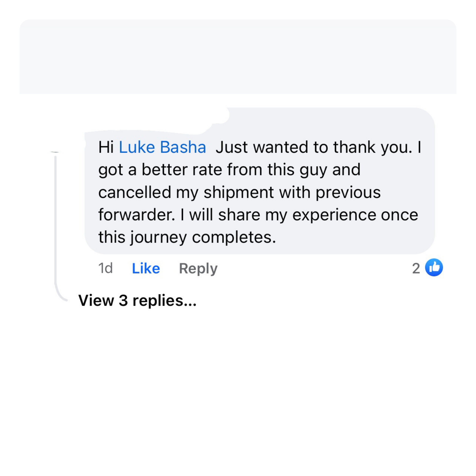Click the word "forwarder" in the comment

[x=136, y=215]
